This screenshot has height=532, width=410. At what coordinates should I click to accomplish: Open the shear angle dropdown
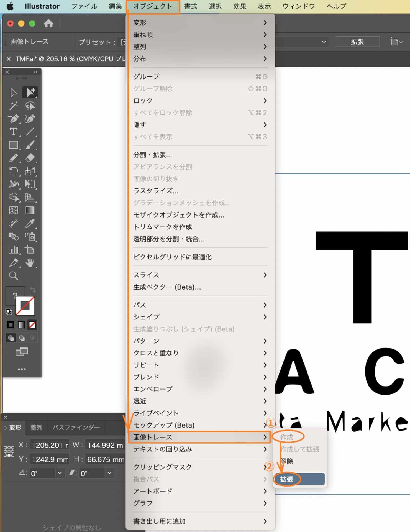click(109, 473)
